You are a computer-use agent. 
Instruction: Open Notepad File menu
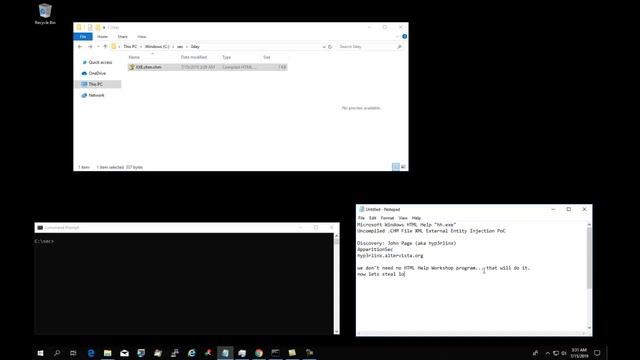361,218
